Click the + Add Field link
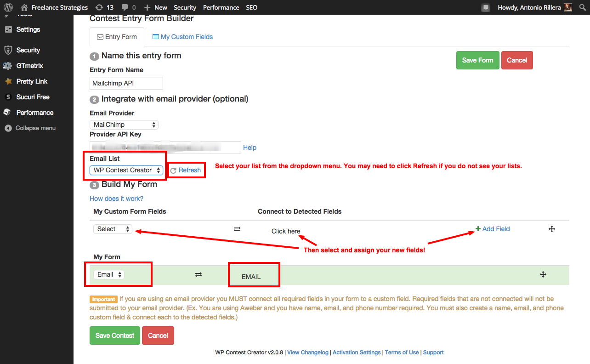Screen dimensions: 590x364 [x=493, y=229]
